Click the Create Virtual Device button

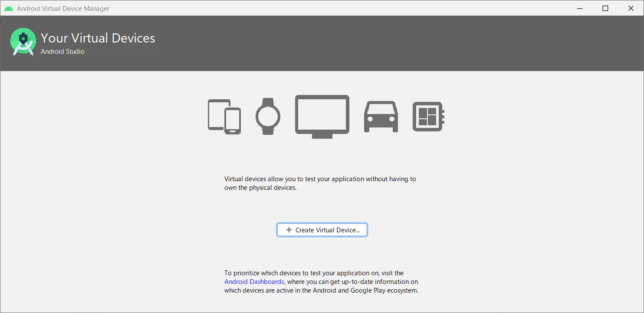coord(322,230)
